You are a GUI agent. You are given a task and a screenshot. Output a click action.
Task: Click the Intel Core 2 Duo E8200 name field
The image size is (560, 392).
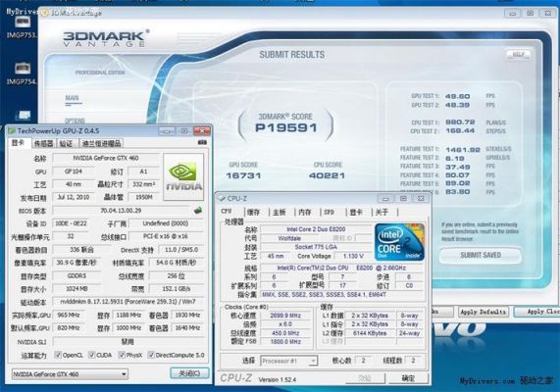coord(316,229)
